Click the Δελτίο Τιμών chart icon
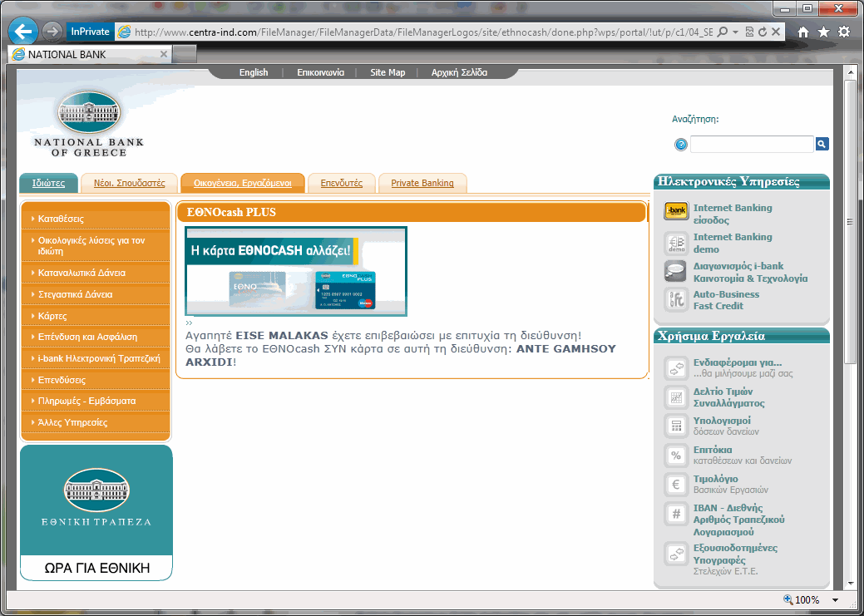This screenshot has height=616, width=864. 676,397
